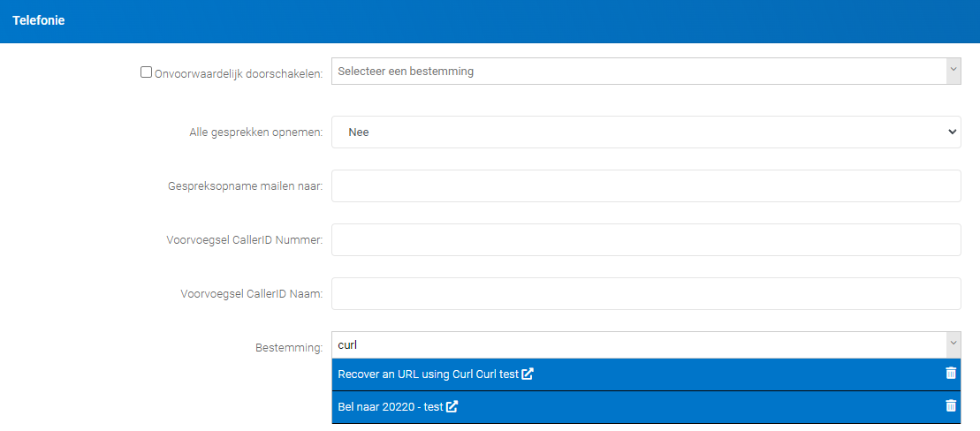Open the Alle gesprekken opnemen dropdown showing Nee

[645, 132]
